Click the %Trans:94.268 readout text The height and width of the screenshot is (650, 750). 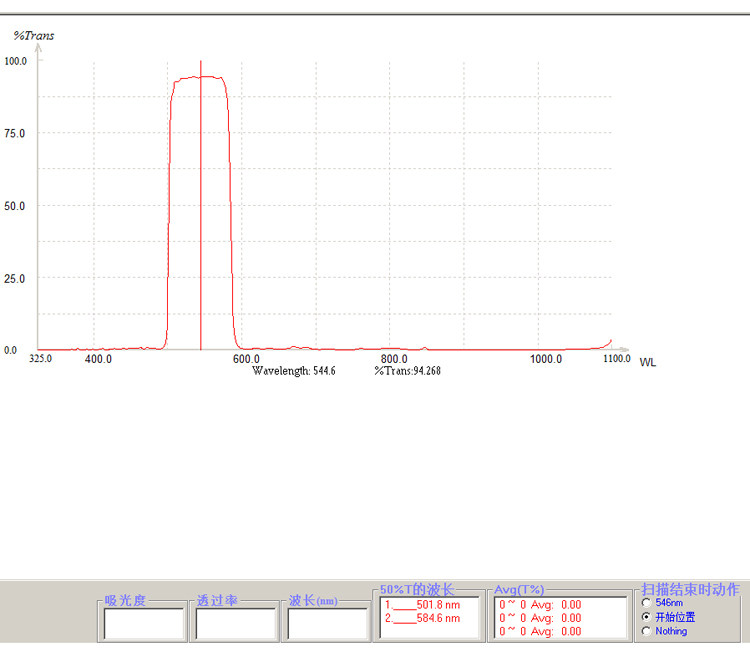click(x=408, y=371)
